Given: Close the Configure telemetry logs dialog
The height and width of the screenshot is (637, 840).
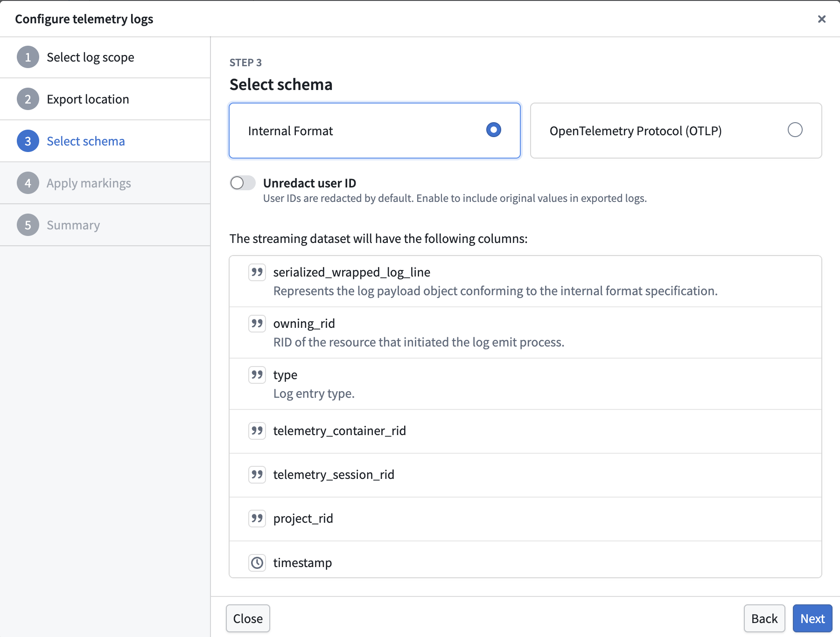Looking at the screenshot, I should [x=822, y=19].
